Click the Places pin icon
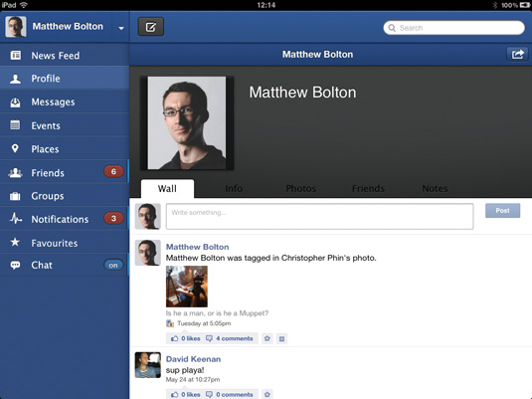Image resolution: width=532 pixels, height=399 pixels. (15, 148)
